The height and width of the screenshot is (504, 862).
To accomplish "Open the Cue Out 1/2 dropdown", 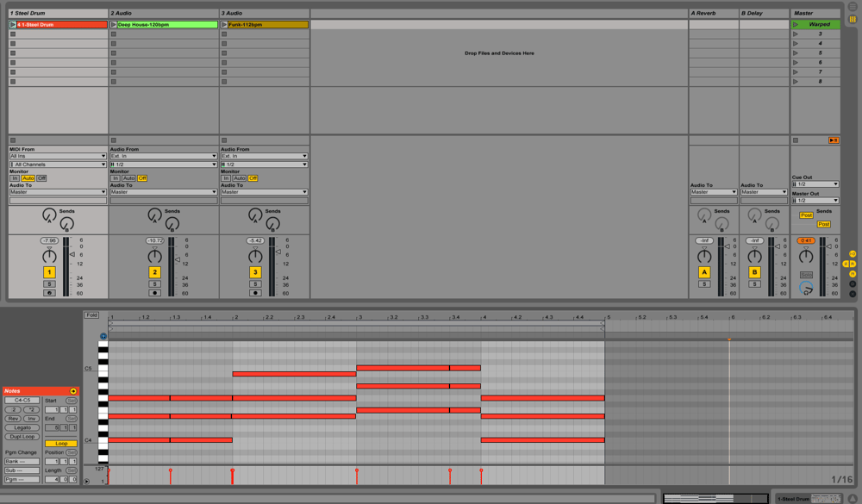I will click(815, 184).
